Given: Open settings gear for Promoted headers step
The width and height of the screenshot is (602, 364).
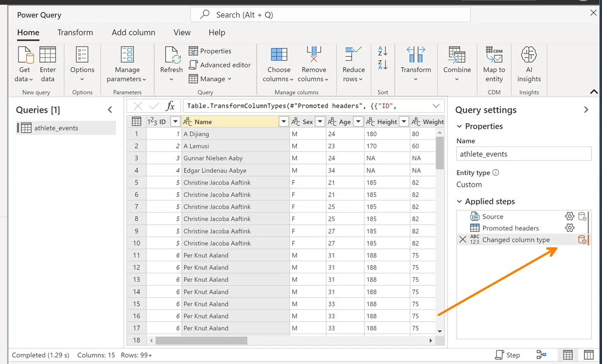Looking at the screenshot, I should [x=569, y=228].
